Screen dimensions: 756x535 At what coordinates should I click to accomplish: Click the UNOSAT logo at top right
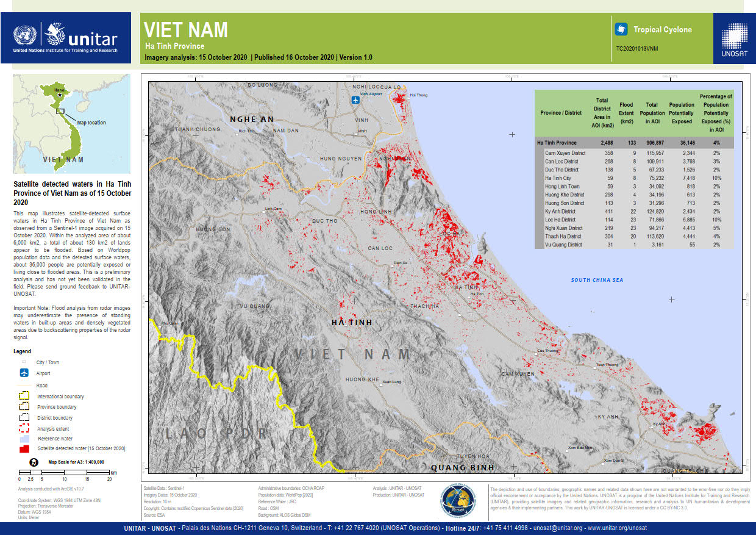coord(734,38)
